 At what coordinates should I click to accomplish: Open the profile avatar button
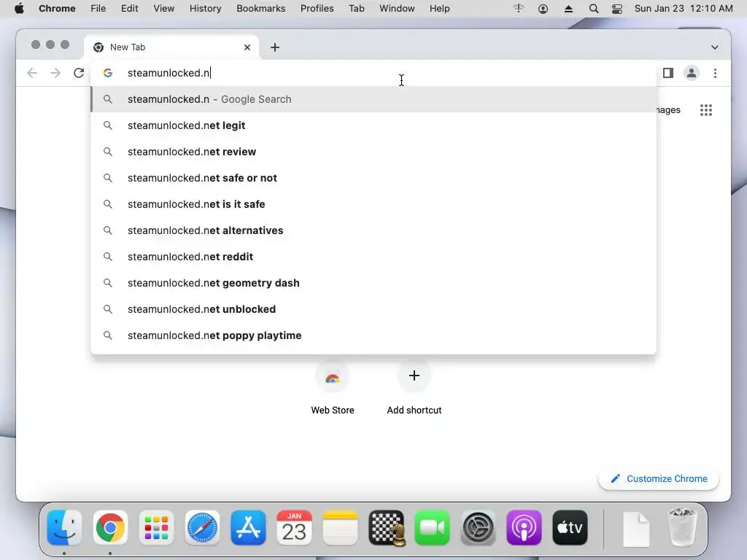(x=692, y=73)
